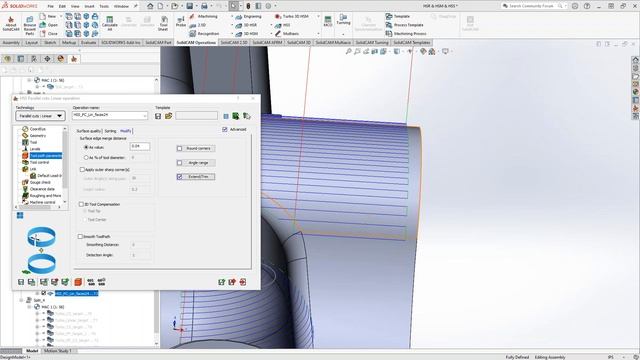Screen dimensions: 640x360
Task: Click the Save icon in title bar
Action: point(190,6)
